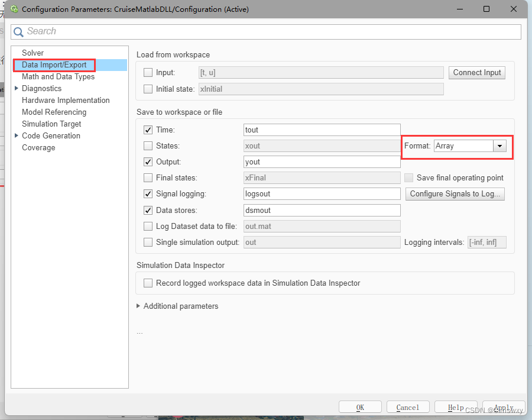Click the [t, u] input field
This screenshot has height=420, width=532.
click(321, 72)
